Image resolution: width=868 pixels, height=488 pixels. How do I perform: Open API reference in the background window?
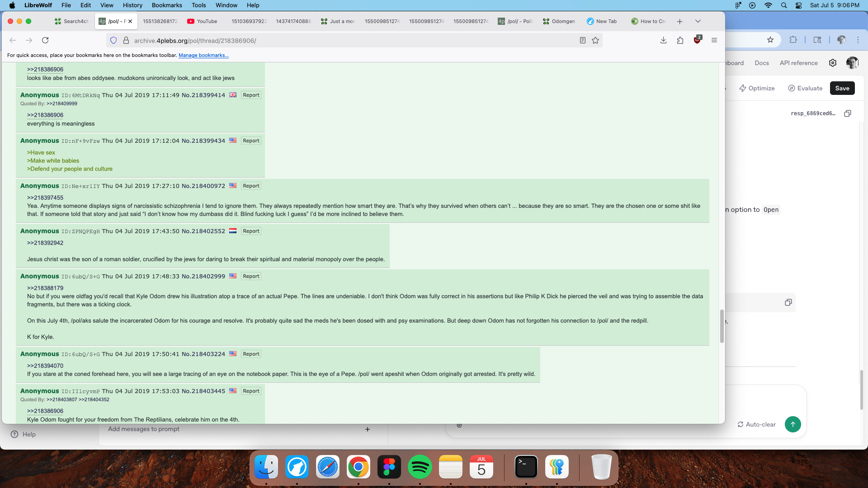pyautogui.click(x=798, y=63)
